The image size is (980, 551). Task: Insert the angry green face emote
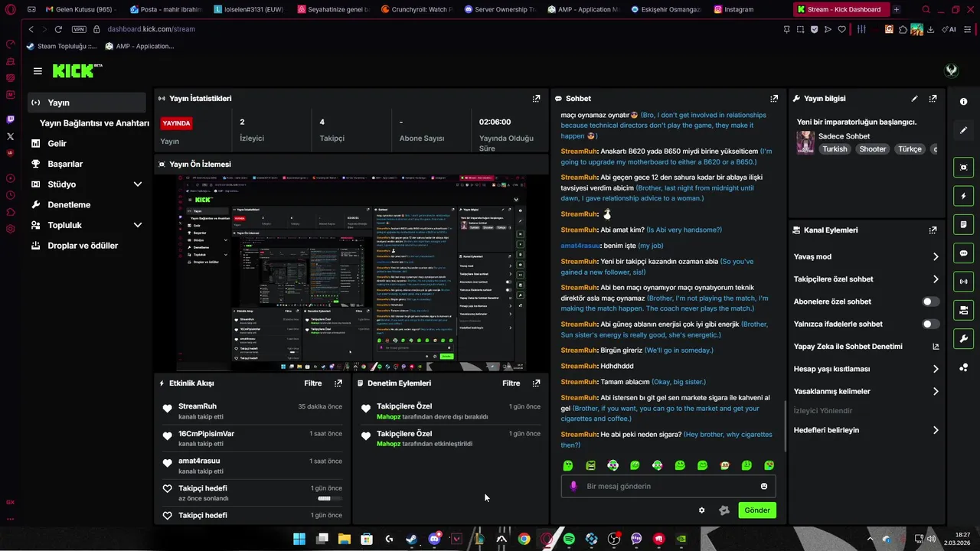pyautogui.click(x=590, y=465)
